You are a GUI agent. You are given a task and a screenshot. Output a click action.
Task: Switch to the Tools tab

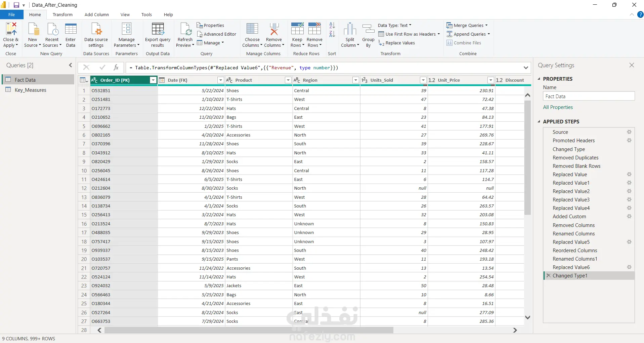coord(146,15)
